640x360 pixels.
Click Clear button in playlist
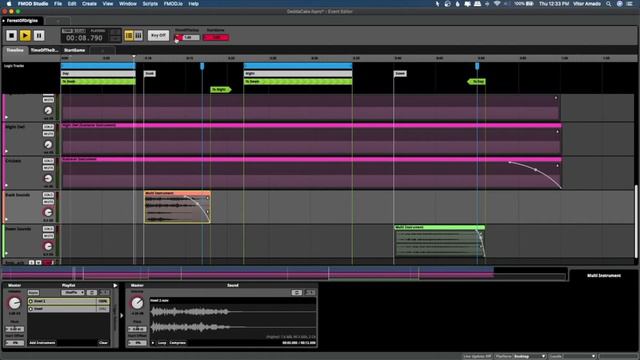103,343
